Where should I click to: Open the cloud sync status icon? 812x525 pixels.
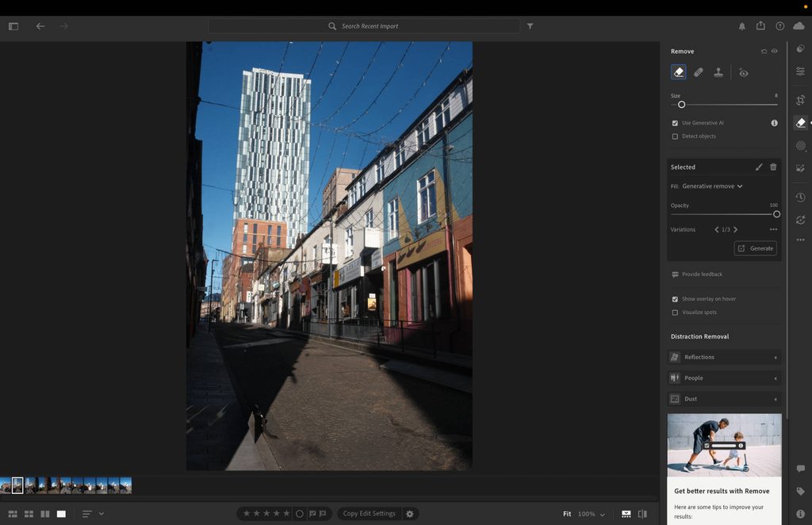pos(799,26)
